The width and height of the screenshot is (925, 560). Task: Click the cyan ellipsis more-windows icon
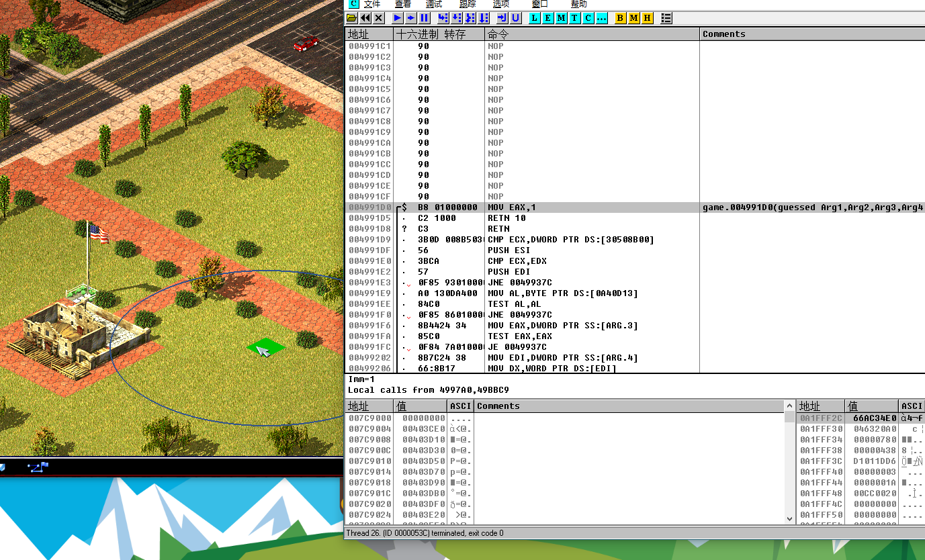click(601, 18)
